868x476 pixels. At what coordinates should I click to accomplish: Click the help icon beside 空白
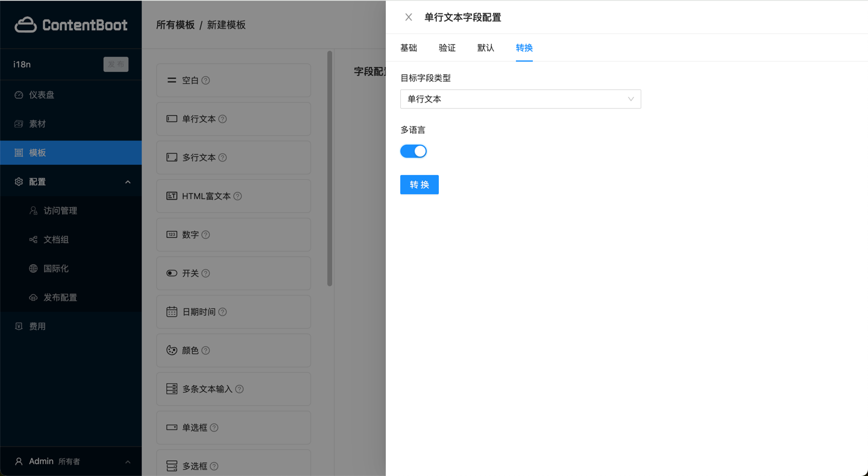coord(206,80)
